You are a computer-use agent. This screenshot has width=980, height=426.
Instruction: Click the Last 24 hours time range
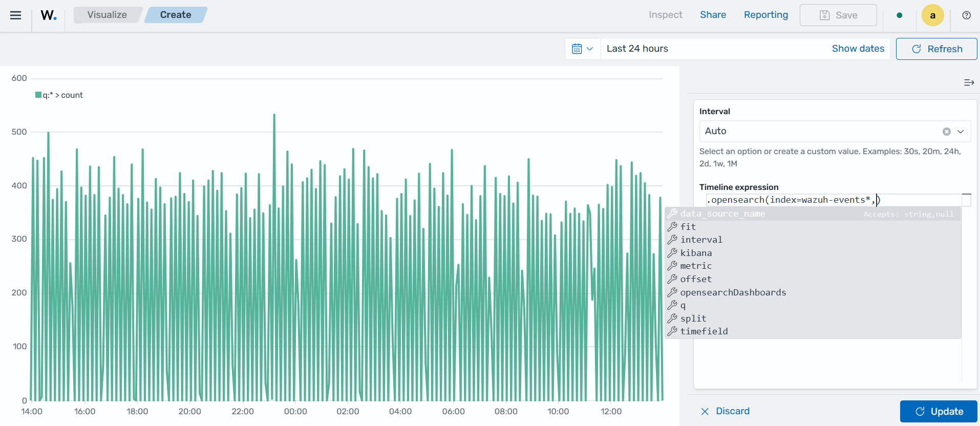[637, 49]
